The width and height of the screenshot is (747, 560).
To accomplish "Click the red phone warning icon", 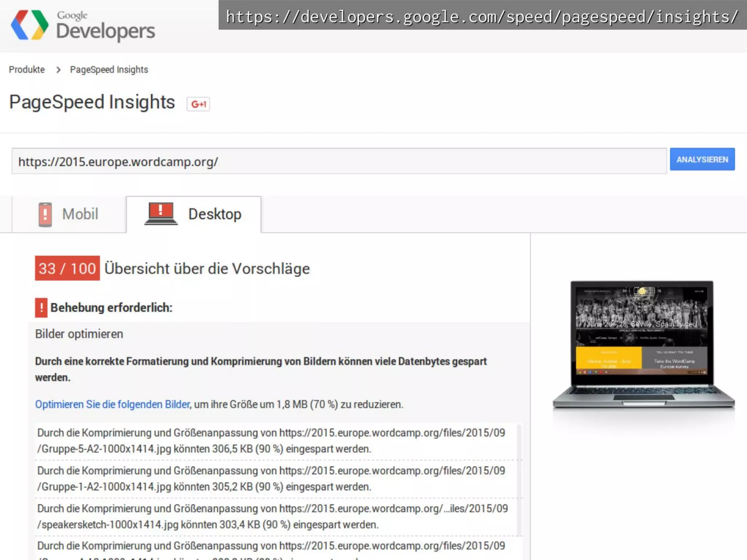I will [45, 214].
